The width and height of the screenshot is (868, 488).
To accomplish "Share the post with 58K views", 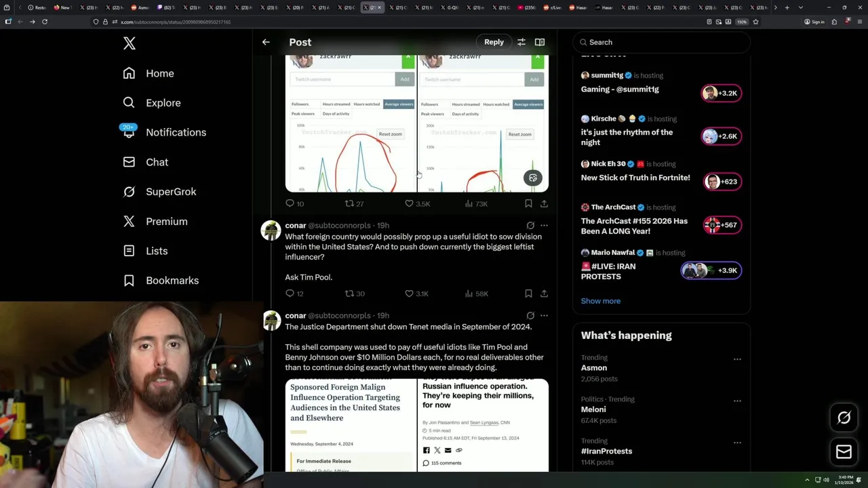I will [x=544, y=293].
